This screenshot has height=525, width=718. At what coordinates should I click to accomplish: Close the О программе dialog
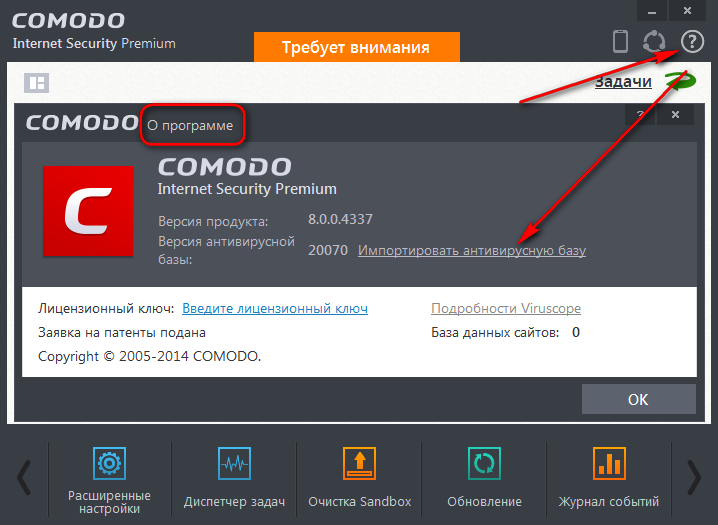coord(675,114)
